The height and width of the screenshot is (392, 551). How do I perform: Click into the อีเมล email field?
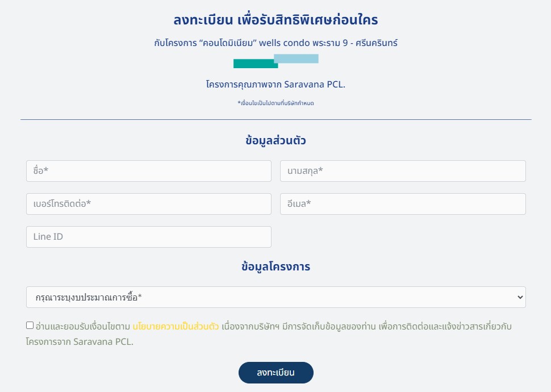(x=403, y=204)
